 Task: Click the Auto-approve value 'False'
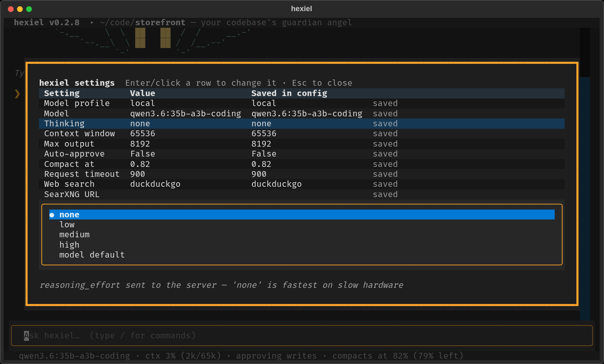143,154
